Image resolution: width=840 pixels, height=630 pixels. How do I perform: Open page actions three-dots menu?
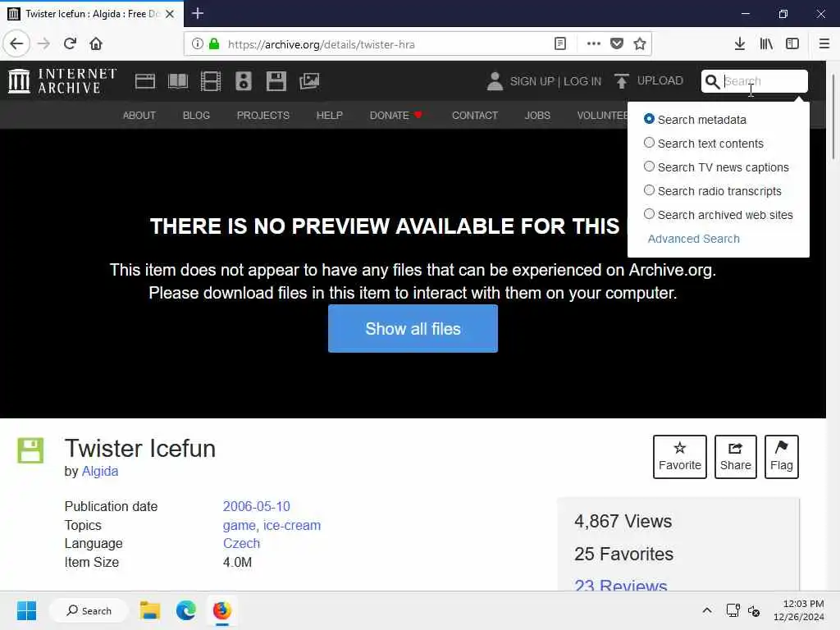[x=593, y=43]
